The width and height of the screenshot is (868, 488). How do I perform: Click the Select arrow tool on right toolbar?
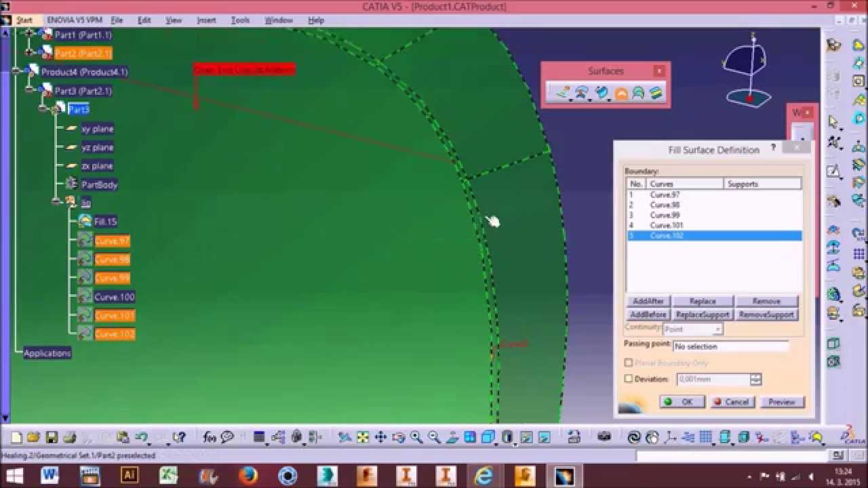[x=834, y=122]
